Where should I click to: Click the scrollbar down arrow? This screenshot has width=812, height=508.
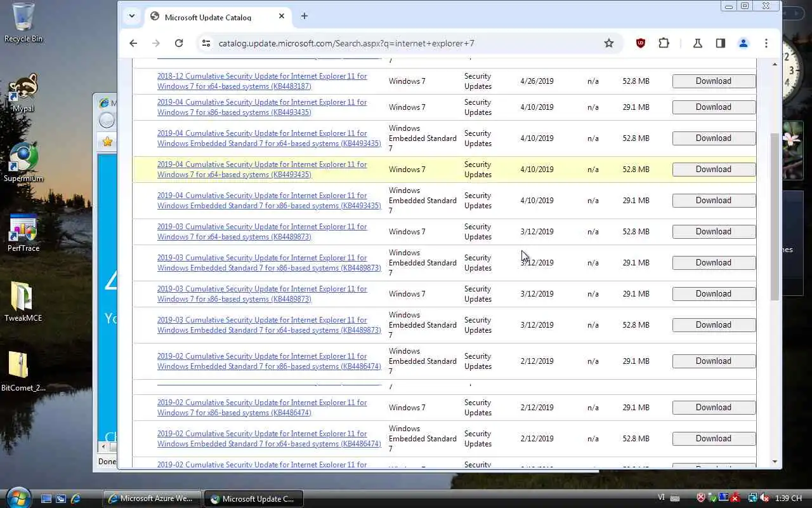[x=775, y=462]
